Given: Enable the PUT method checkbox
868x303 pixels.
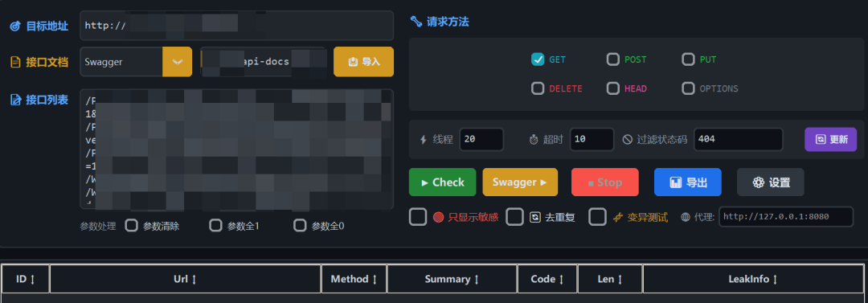Looking at the screenshot, I should 688,59.
